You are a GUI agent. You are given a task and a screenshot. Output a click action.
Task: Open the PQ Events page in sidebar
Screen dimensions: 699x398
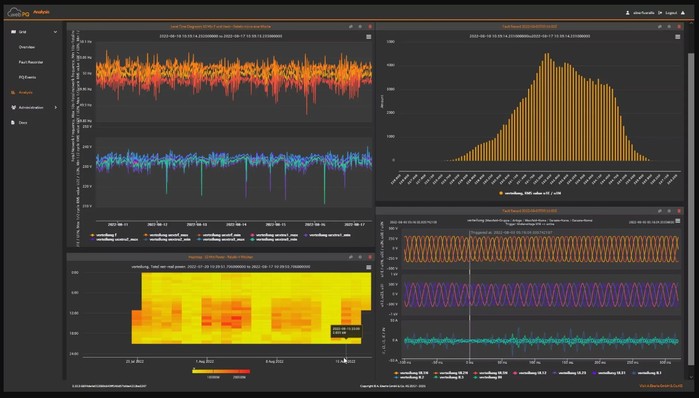(x=27, y=77)
